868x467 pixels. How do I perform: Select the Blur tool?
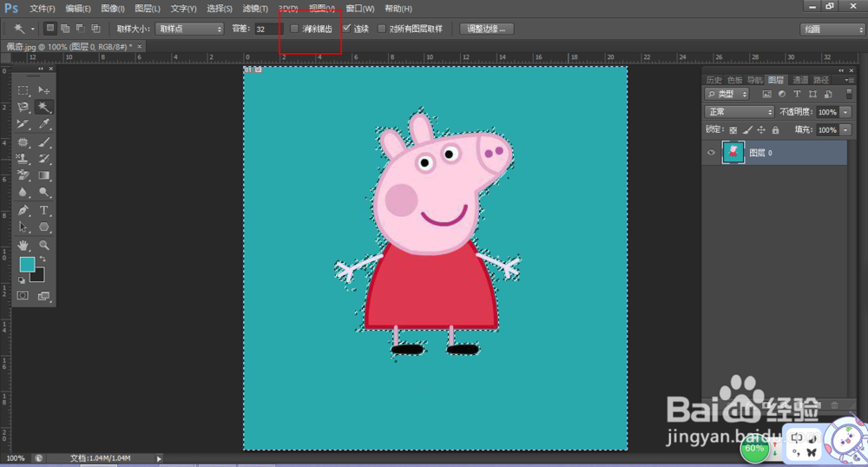[23, 192]
